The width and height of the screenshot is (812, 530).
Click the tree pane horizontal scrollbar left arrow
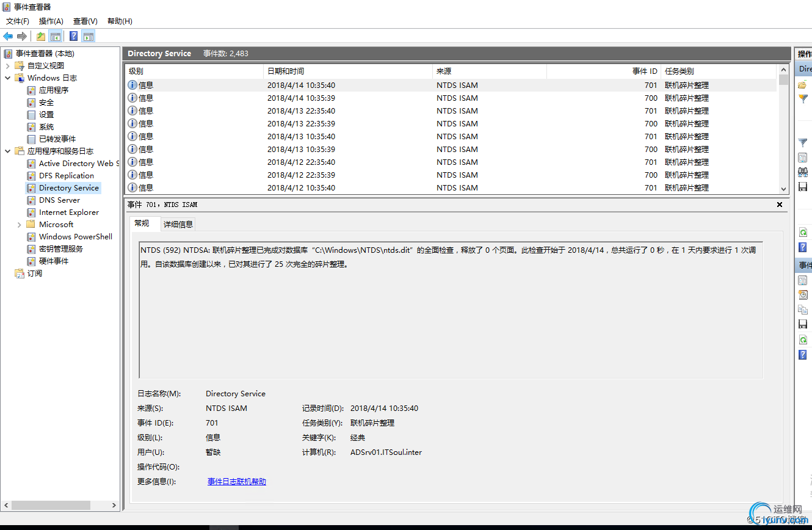(7, 506)
